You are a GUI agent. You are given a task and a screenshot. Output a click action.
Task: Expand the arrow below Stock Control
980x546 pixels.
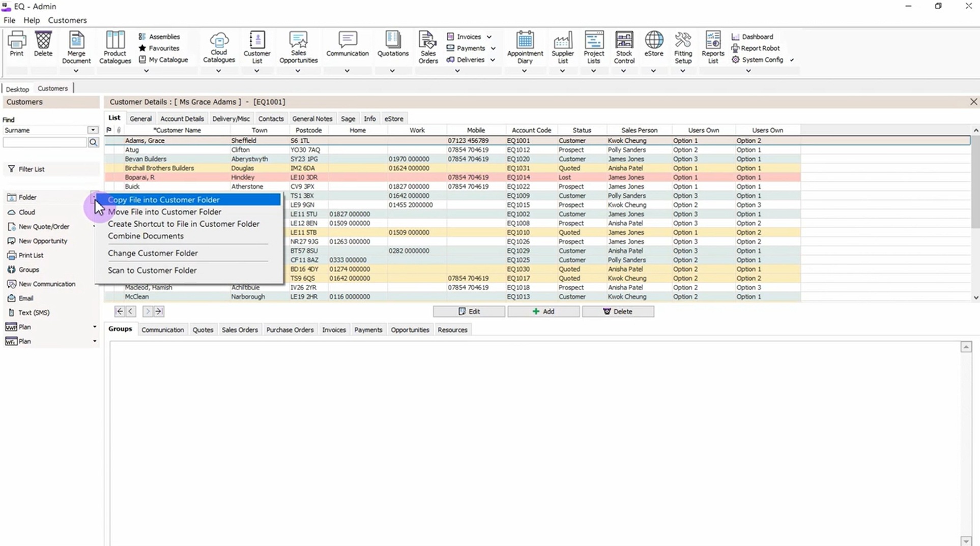coord(623,71)
